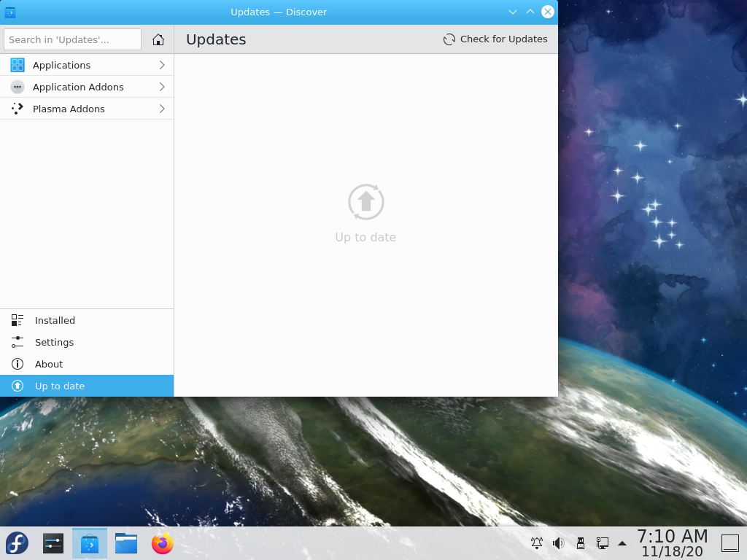Viewport: 747px width, 560px height.
Task: Launch Firefox from the taskbar
Action: (x=163, y=543)
